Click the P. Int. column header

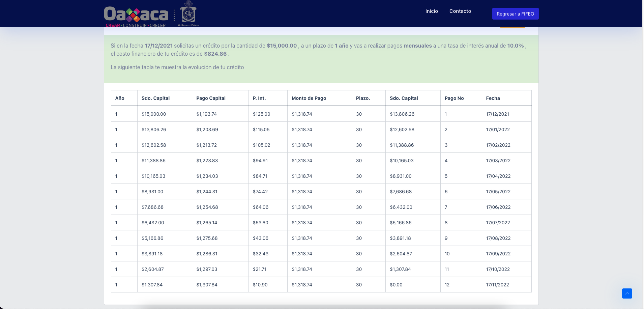259,98
